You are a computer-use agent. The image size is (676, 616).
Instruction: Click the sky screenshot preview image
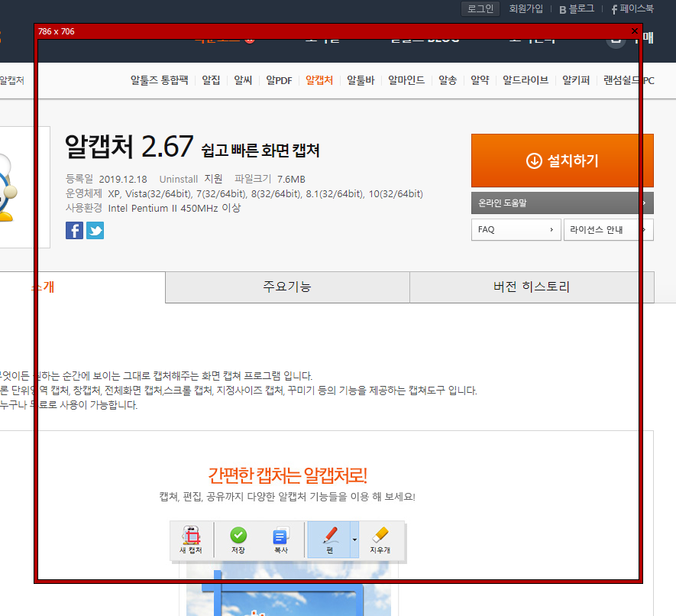289,588
